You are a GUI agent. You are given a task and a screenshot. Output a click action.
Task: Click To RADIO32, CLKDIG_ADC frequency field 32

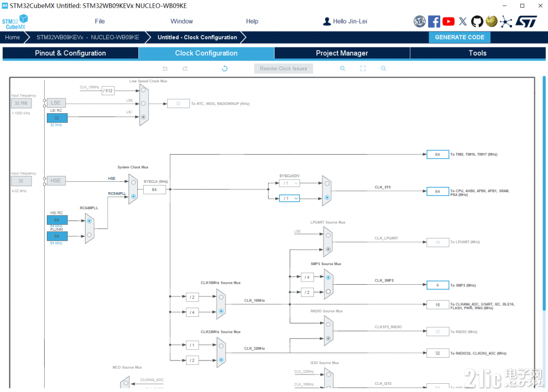coord(437,353)
